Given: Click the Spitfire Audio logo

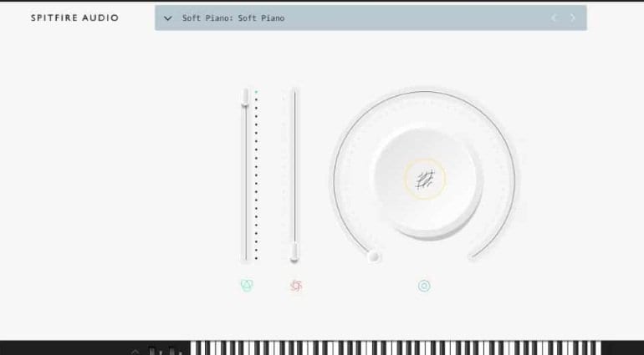Looking at the screenshot, I should (74, 18).
